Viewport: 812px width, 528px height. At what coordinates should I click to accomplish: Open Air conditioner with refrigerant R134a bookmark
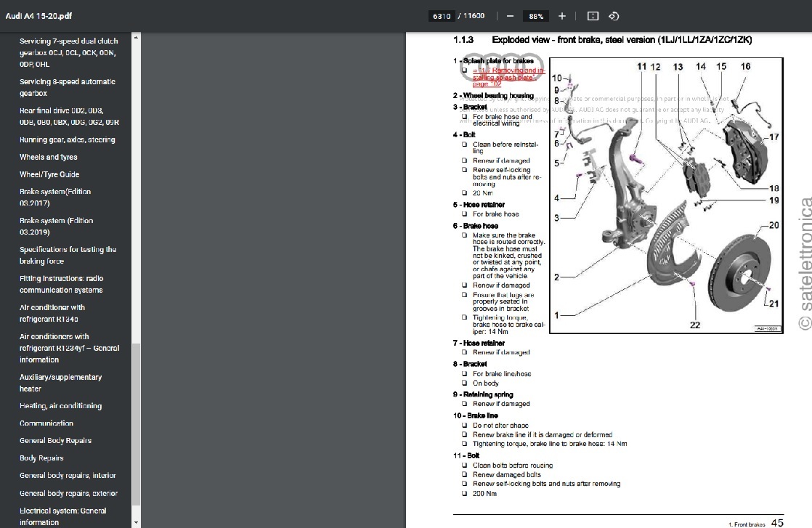click(x=52, y=313)
